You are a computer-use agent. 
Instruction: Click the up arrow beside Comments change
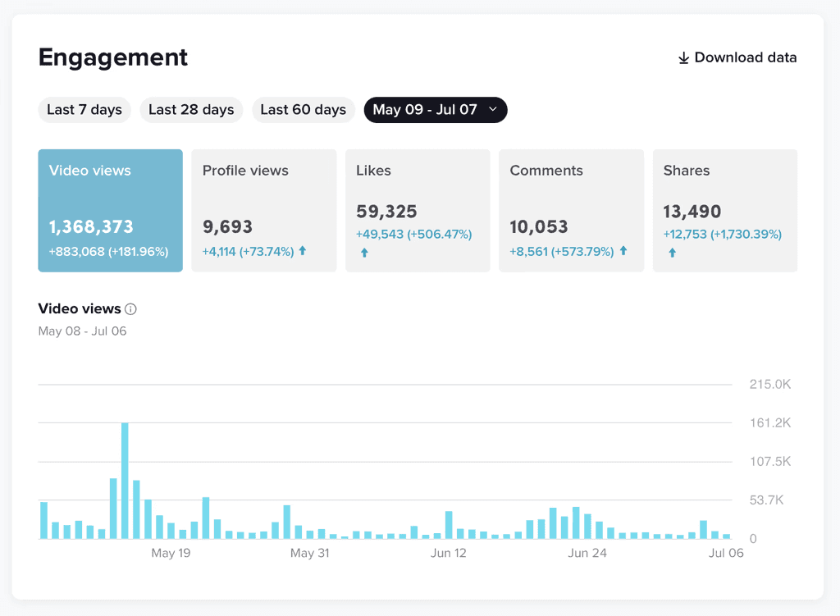click(623, 251)
